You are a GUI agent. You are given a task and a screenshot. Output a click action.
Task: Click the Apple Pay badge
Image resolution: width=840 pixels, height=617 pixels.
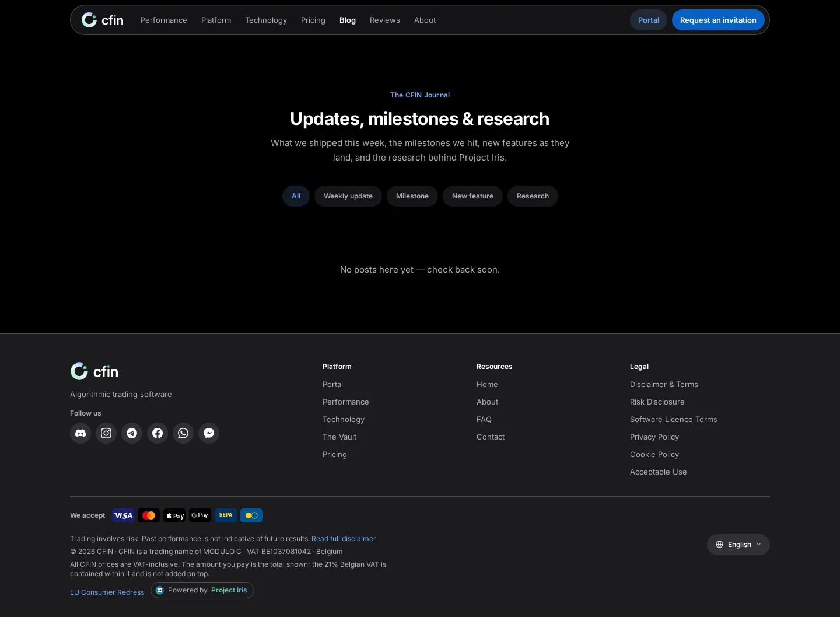pyautogui.click(x=174, y=515)
